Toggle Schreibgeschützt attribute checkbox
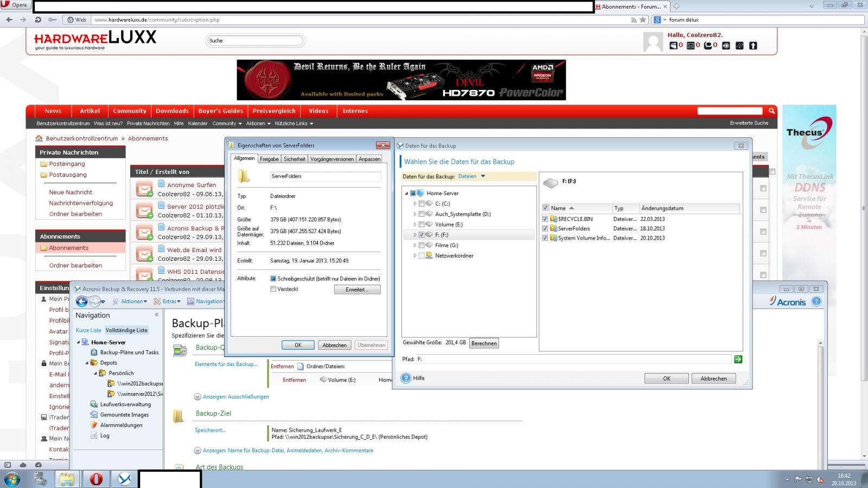The image size is (868, 488). click(x=273, y=279)
